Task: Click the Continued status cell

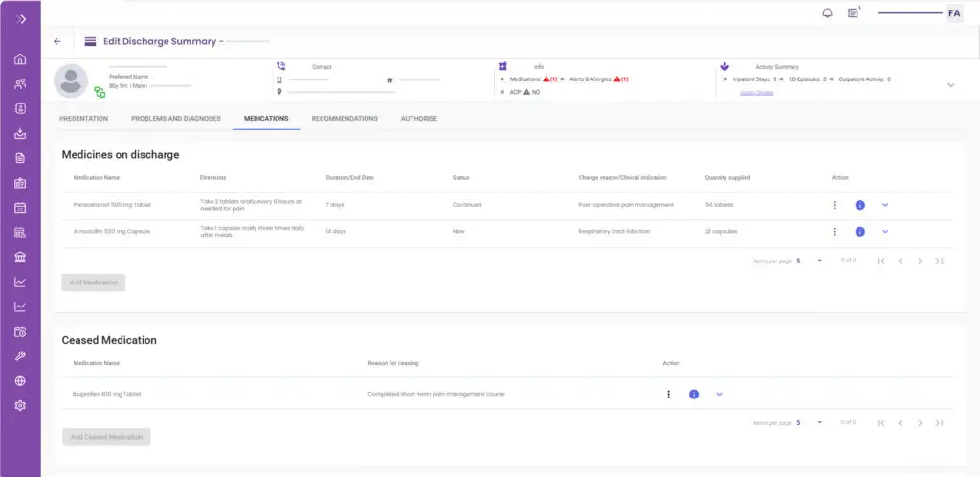Action: tap(467, 205)
